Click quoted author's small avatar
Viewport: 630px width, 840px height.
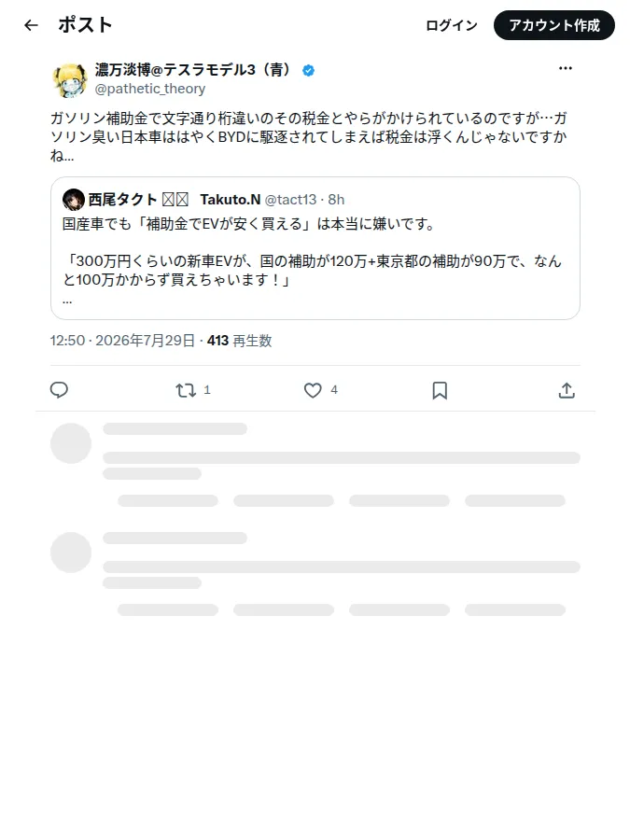pos(74,200)
